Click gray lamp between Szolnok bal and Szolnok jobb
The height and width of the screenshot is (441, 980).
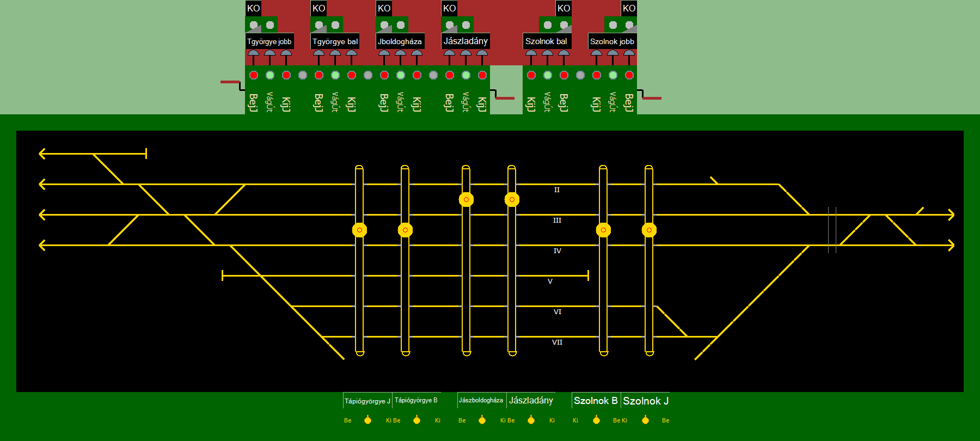point(580,75)
